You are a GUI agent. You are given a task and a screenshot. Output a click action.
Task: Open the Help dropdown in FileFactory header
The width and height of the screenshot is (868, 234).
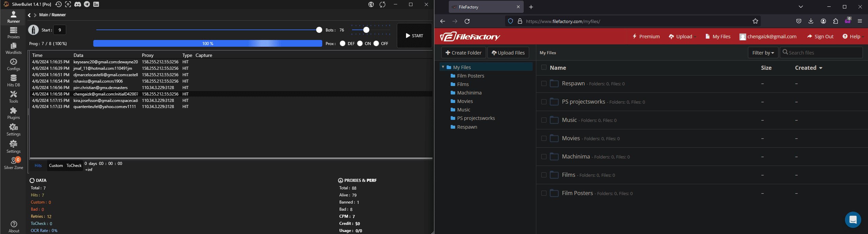point(853,37)
